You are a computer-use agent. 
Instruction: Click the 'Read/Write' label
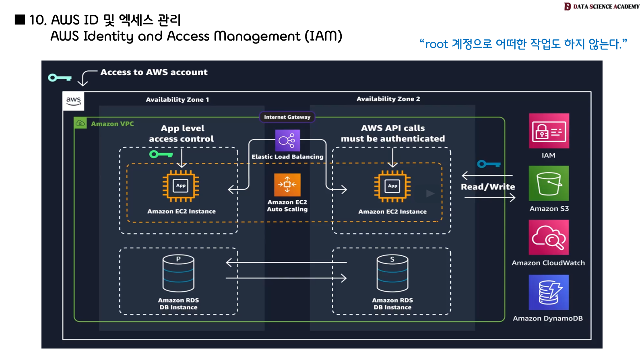point(488,187)
